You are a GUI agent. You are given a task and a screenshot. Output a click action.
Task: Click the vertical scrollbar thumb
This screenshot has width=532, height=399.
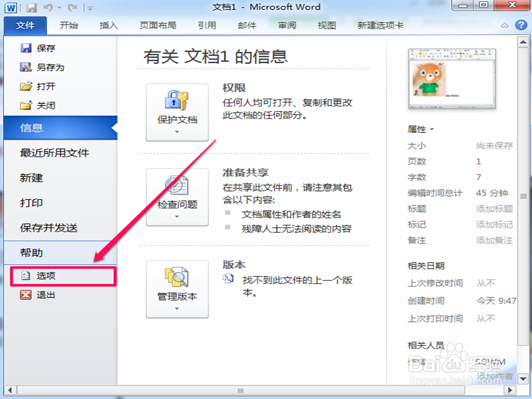[x=523, y=197]
